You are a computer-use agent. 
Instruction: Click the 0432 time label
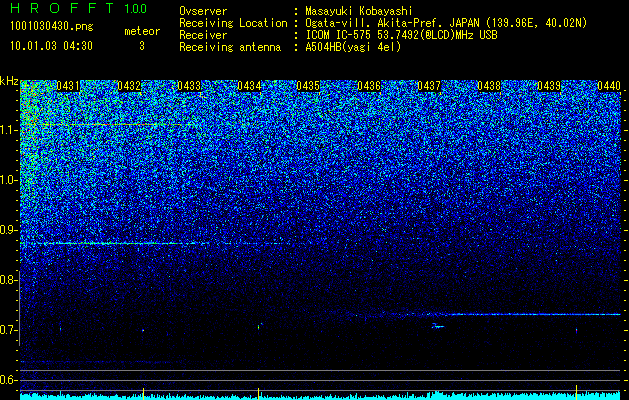[x=129, y=86]
